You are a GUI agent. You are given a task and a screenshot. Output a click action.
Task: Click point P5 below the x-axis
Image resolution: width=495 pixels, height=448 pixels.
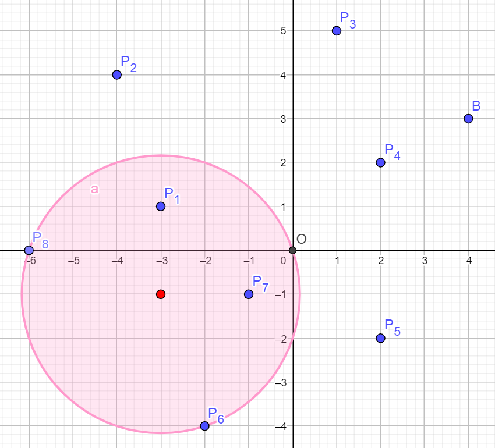(380, 338)
